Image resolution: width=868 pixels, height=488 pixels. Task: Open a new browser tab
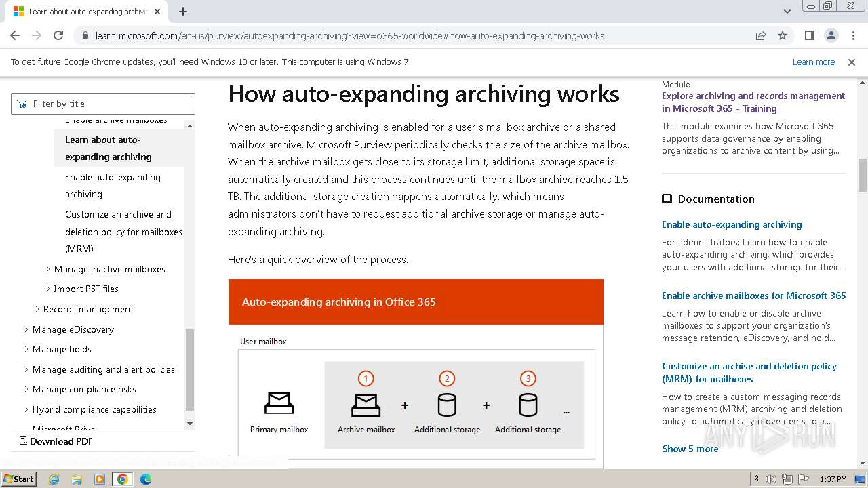tap(183, 12)
